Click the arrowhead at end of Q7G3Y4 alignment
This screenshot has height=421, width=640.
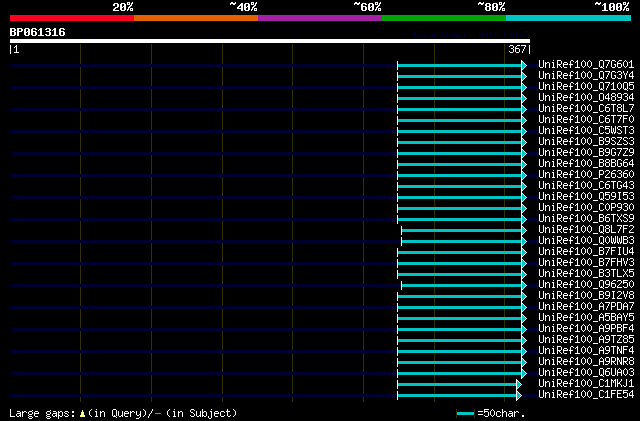(x=524, y=76)
